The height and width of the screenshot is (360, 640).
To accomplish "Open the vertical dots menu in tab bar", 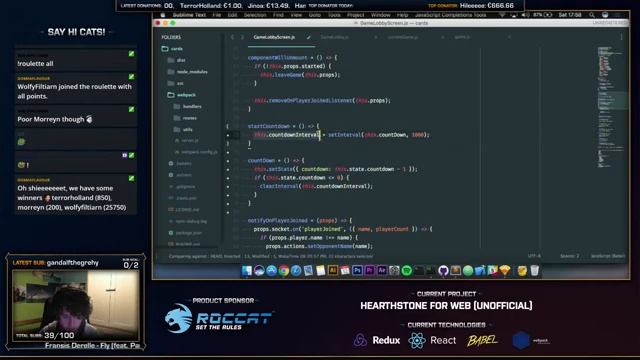I will [x=621, y=37].
